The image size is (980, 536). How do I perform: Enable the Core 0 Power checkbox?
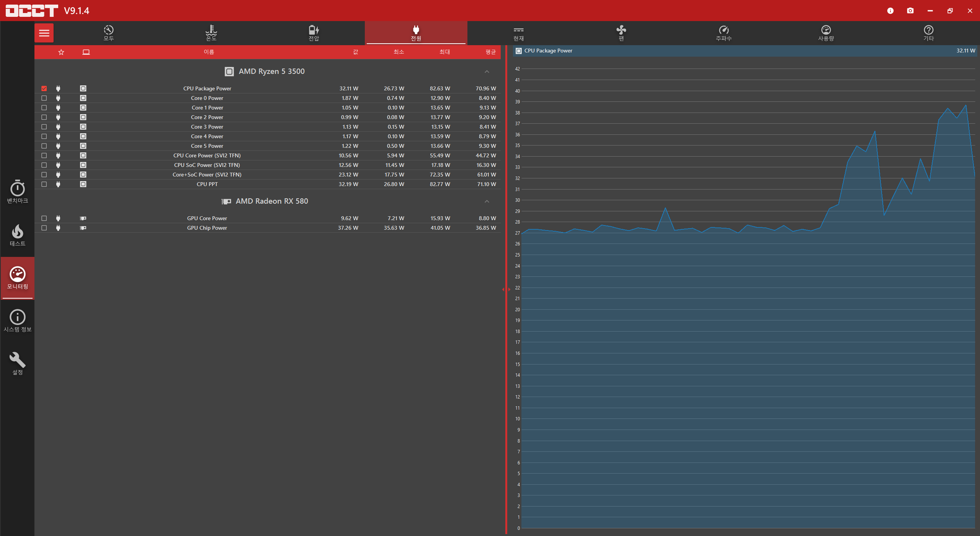(x=44, y=98)
